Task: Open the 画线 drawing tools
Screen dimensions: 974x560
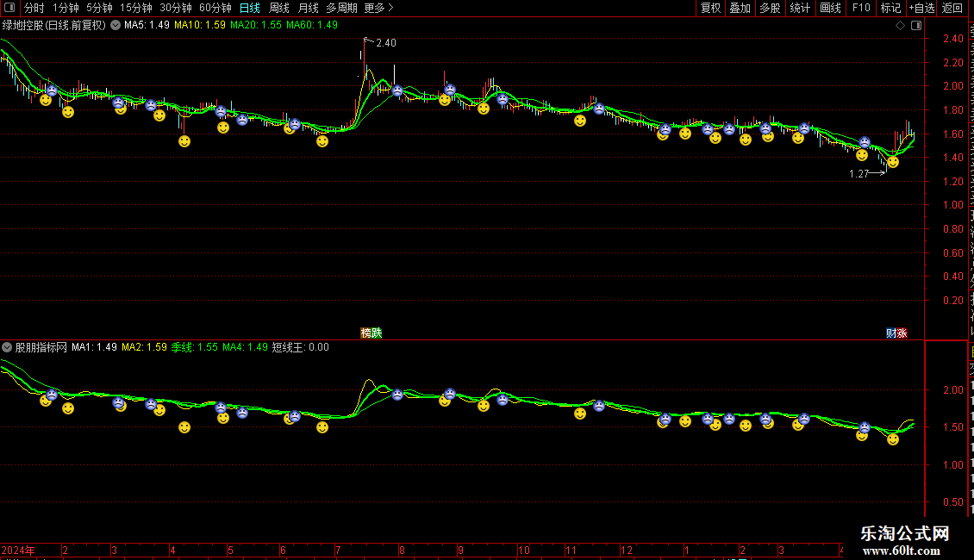Action: (x=831, y=8)
